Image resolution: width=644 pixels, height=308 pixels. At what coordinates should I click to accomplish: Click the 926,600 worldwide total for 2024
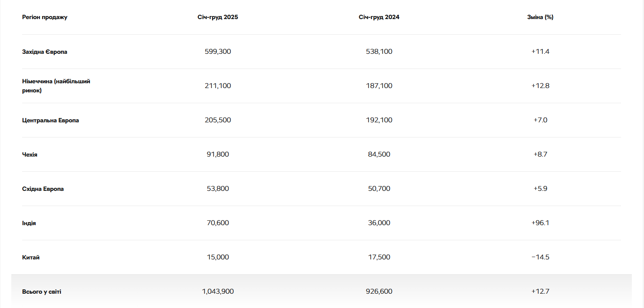(x=379, y=292)
